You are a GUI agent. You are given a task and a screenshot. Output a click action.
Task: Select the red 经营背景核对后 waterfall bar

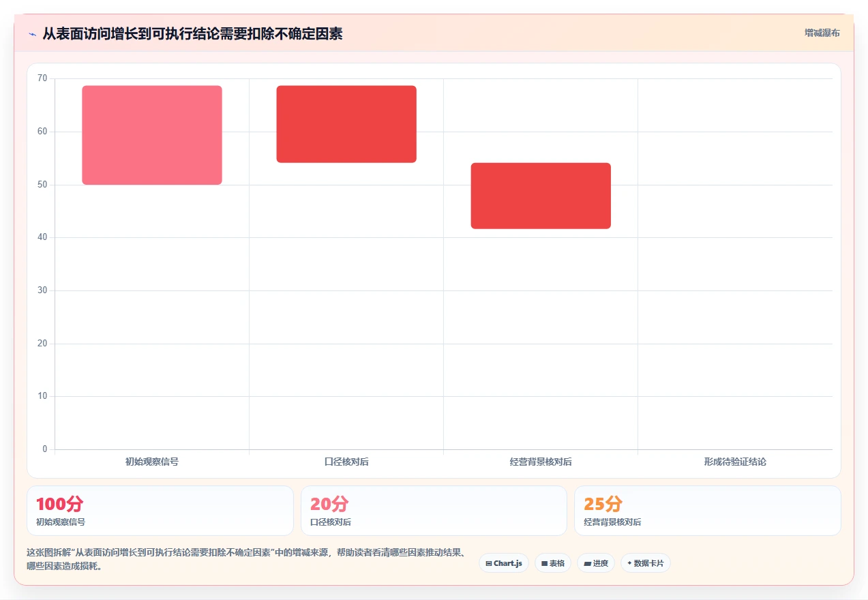point(541,196)
